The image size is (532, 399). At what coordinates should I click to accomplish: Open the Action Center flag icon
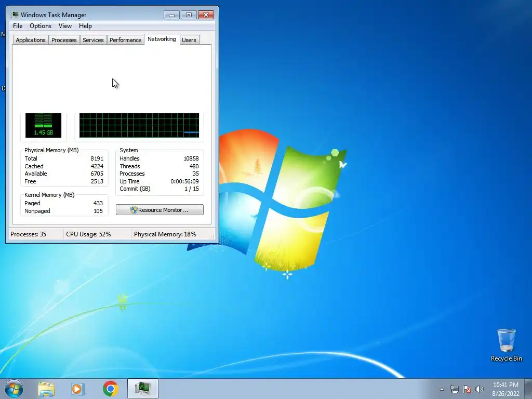(x=467, y=389)
